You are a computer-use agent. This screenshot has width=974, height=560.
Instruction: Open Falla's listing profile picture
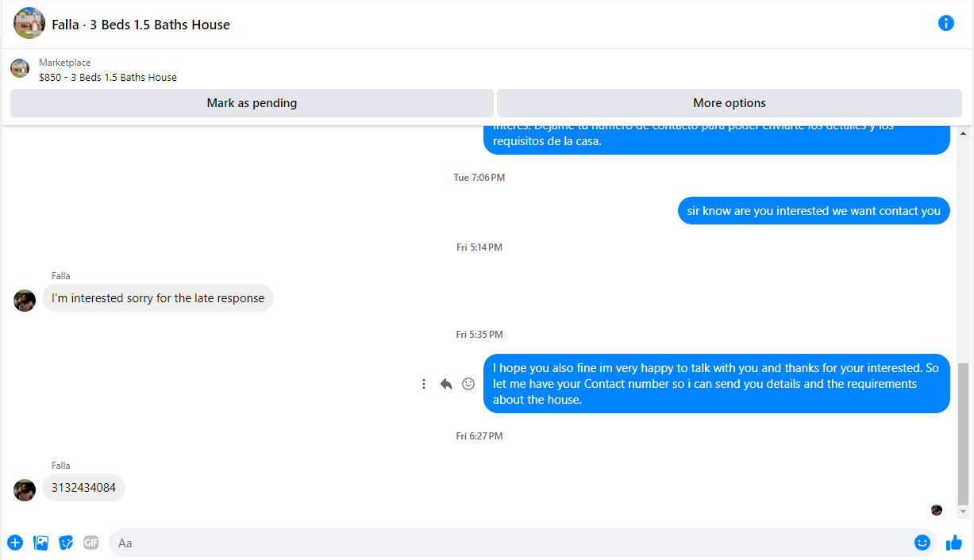(x=29, y=23)
